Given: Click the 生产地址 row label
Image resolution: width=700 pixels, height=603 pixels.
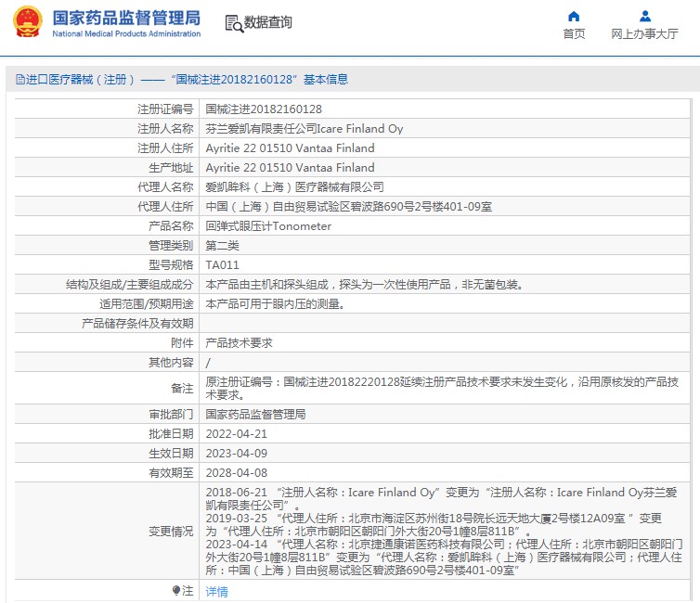Looking at the screenshot, I should (171, 168).
